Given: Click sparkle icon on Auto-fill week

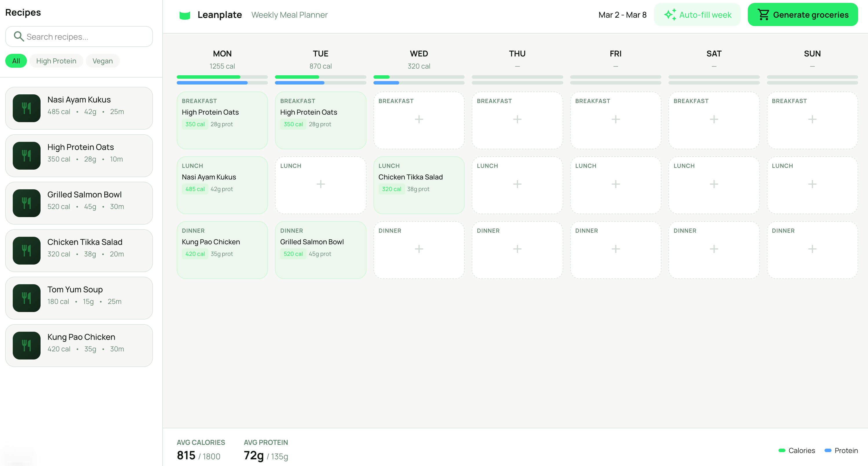Looking at the screenshot, I should 670,14.
